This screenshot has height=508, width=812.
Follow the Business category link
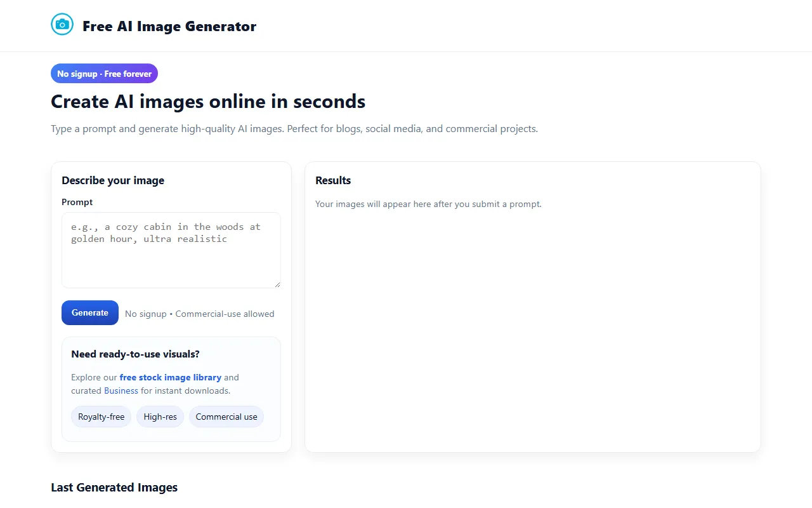tap(121, 391)
